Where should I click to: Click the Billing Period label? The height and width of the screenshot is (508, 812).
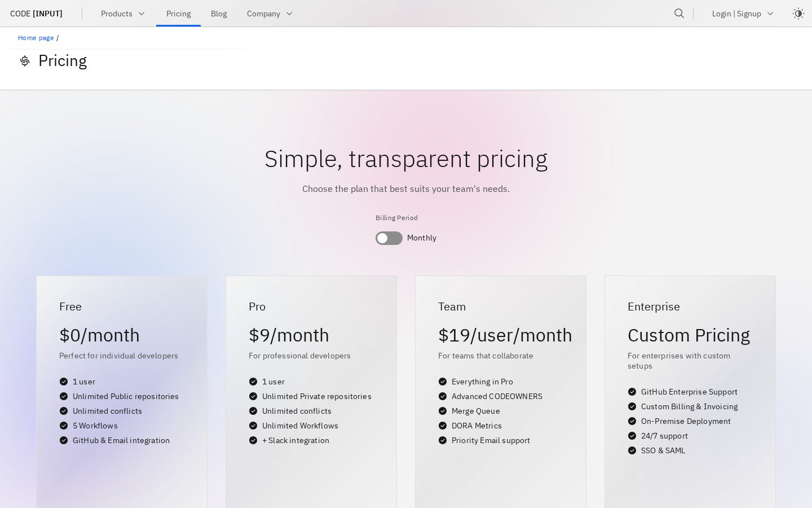pyautogui.click(x=396, y=218)
